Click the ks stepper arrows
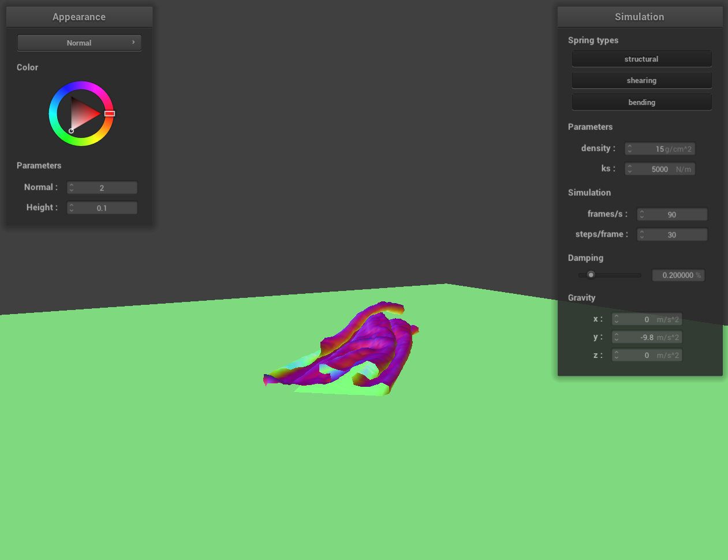Image resolution: width=728 pixels, height=560 pixels. 630,169
